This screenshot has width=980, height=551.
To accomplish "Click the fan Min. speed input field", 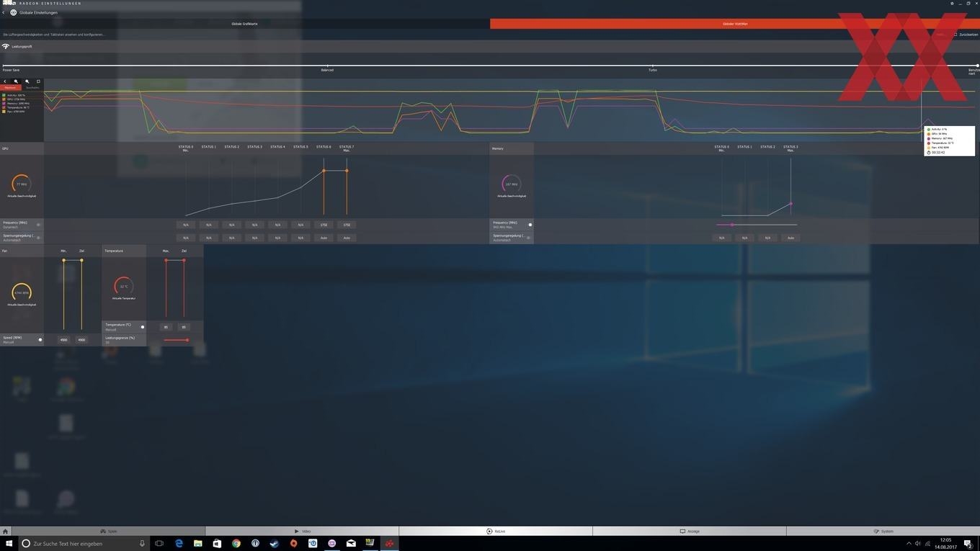I will pyautogui.click(x=63, y=339).
